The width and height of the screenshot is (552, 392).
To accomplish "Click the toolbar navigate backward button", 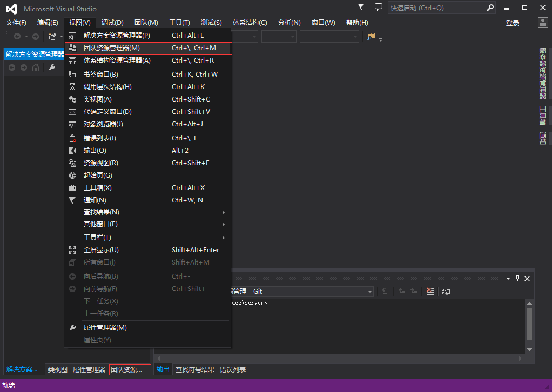I will point(17,36).
